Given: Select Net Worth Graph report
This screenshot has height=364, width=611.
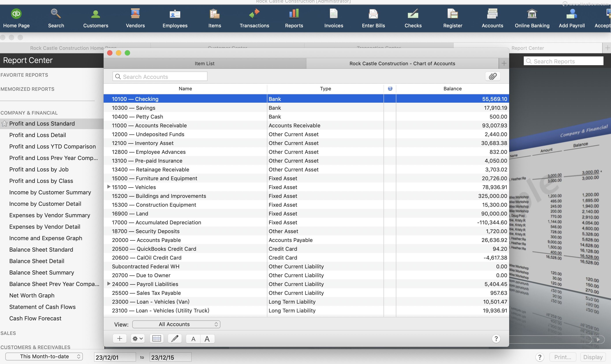Looking at the screenshot, I should click(32, 295).
